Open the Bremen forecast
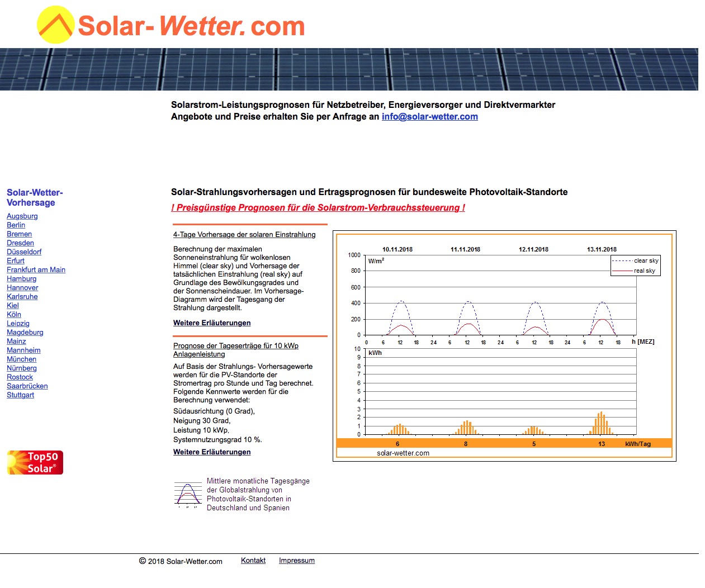This screenshot has width=705, height=588. pyautogui.click(x=19, y=234)
